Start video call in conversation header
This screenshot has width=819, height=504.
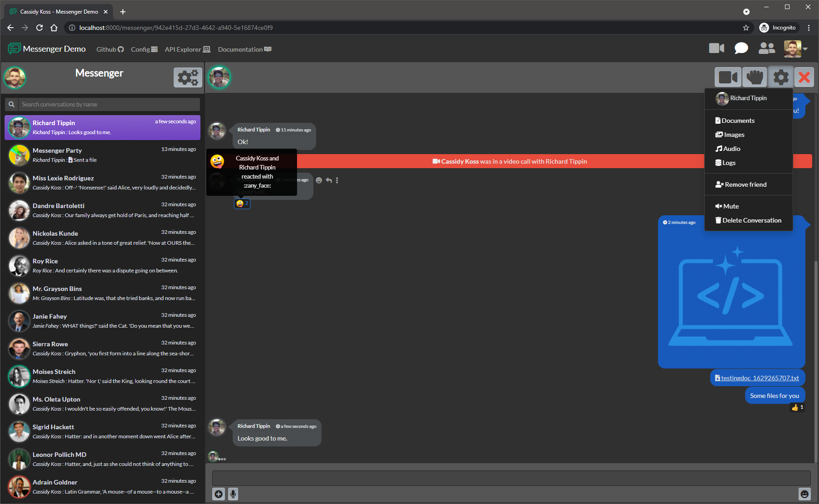click(728, 77)
